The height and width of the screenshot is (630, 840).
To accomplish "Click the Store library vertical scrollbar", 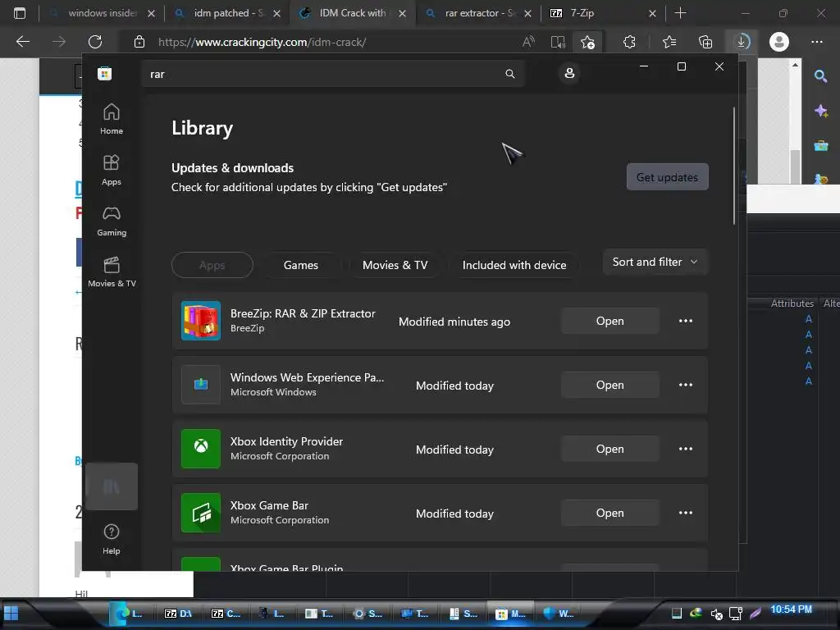I will pyautogui.click(x=734, y=166).
